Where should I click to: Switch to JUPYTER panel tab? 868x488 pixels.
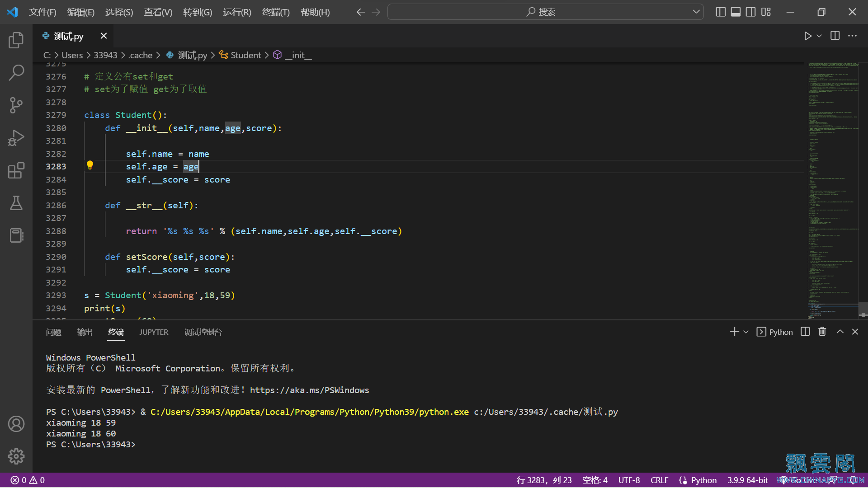[154, 332]
